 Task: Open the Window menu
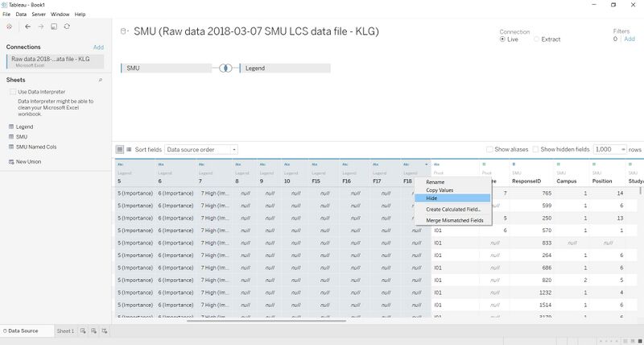pos(60,14)
